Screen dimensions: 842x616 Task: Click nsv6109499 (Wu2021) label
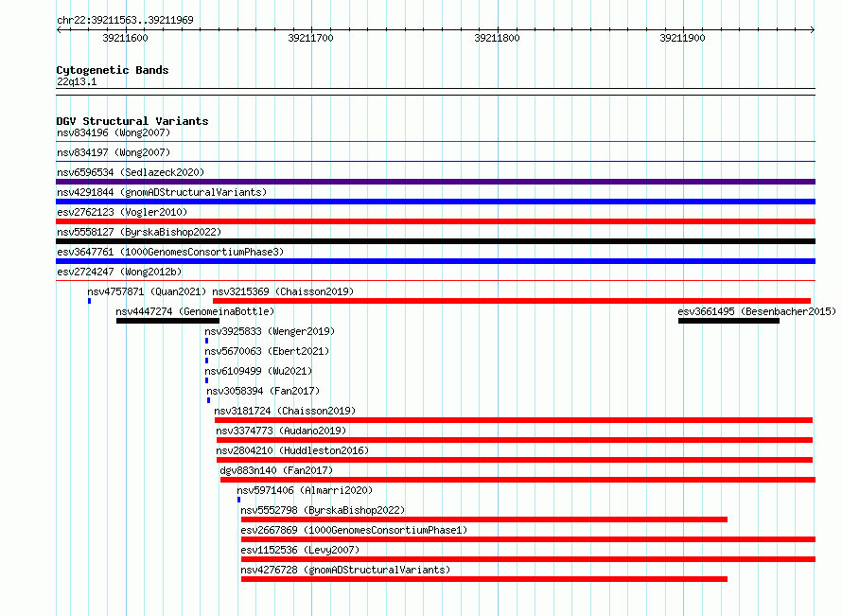coord(258,371)
